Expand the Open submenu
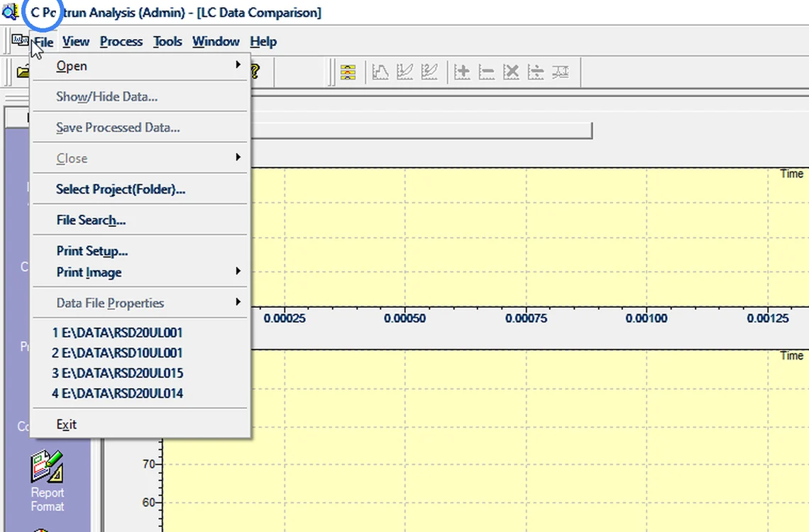Image resolution: width=809 pixels, height=532 pixels. [141, 66]
